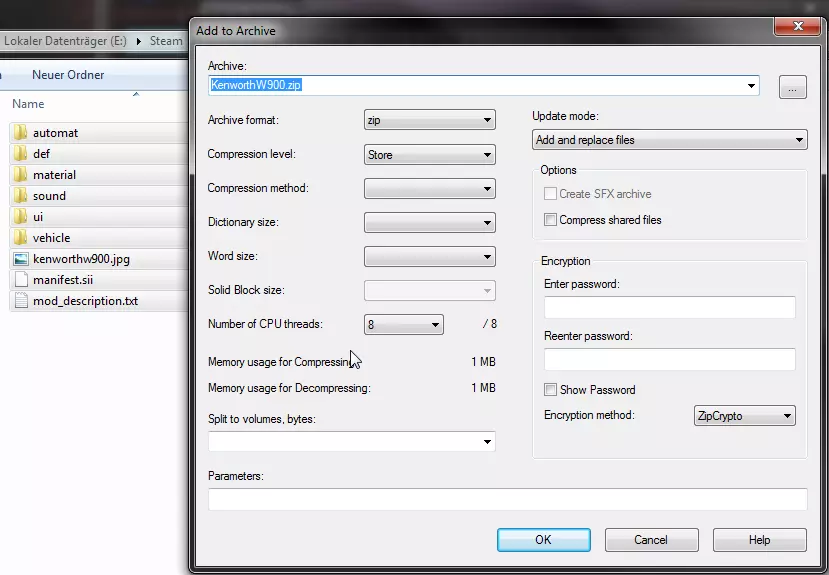Click the Steam breadcrumb in the address bar
Screen dimensions: 829x575
pos(166,41)
